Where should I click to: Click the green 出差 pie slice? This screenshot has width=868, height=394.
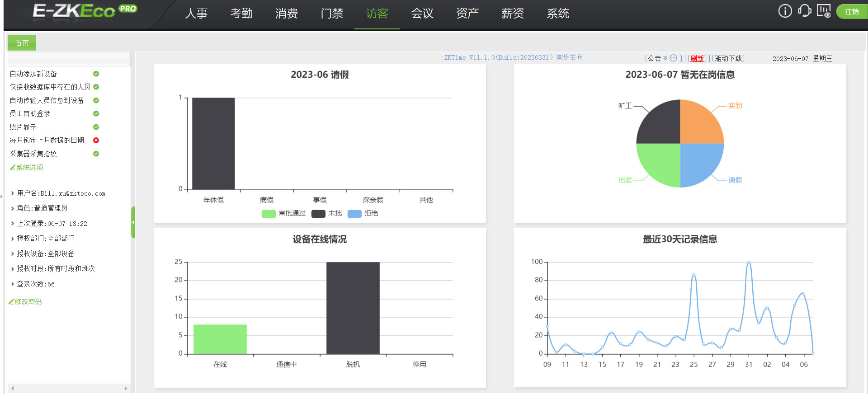click(662, 163)
